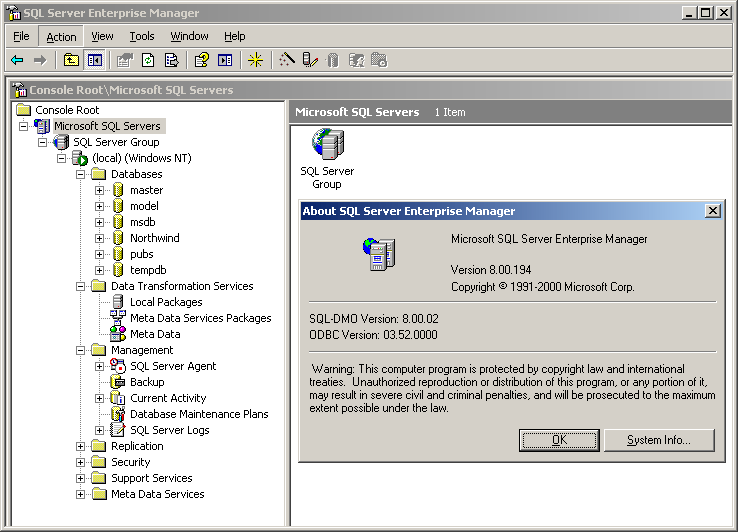Collapse the Data Transformation Services folder
This screenshot has width=738, height=532.
tap(80, 286)
